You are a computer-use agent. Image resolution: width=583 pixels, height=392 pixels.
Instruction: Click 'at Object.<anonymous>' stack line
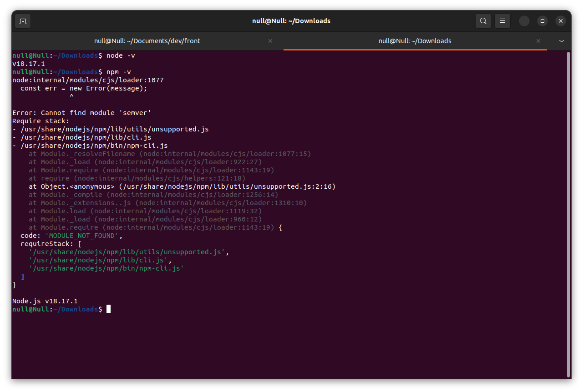(x=182, y=186)
